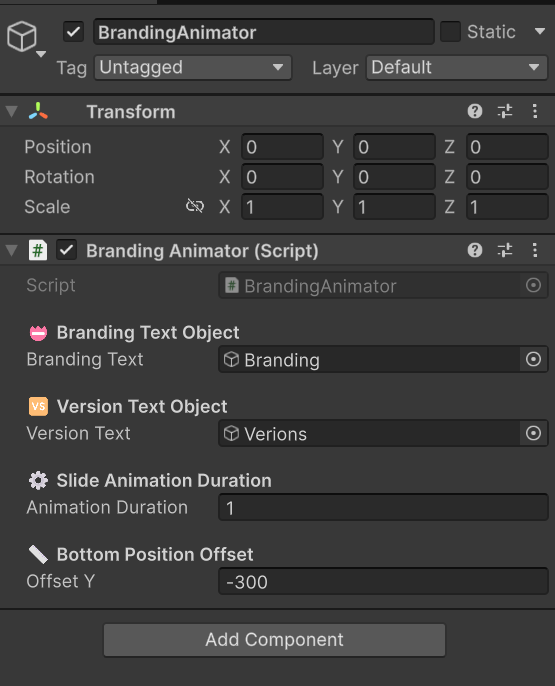Open the Layer dropdown showing Default
Viewport: 555px width, 686px height.
tap(457, 67)
